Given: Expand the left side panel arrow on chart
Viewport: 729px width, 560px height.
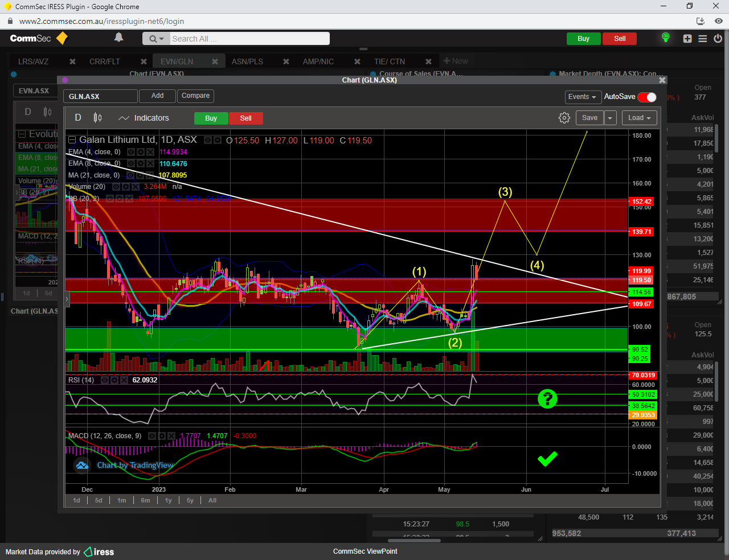Looking at the screenshot, I should click(67, 298).
